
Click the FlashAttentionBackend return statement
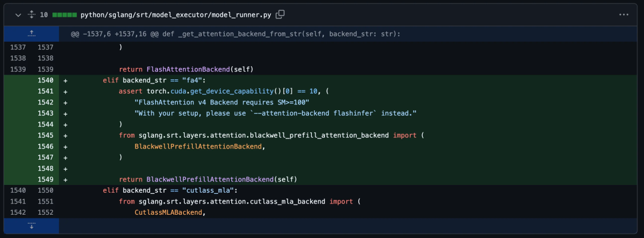[185, 69]
